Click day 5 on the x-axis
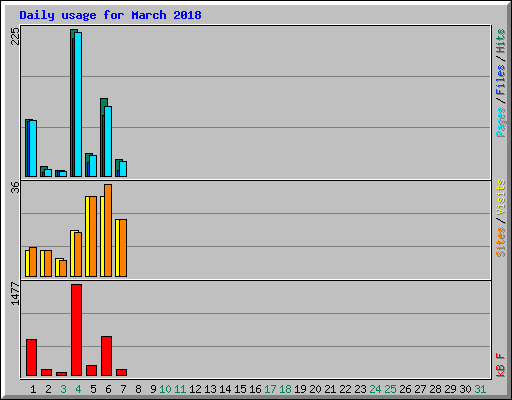This screenshot has width=512, height=400. (x=93, y=389)
